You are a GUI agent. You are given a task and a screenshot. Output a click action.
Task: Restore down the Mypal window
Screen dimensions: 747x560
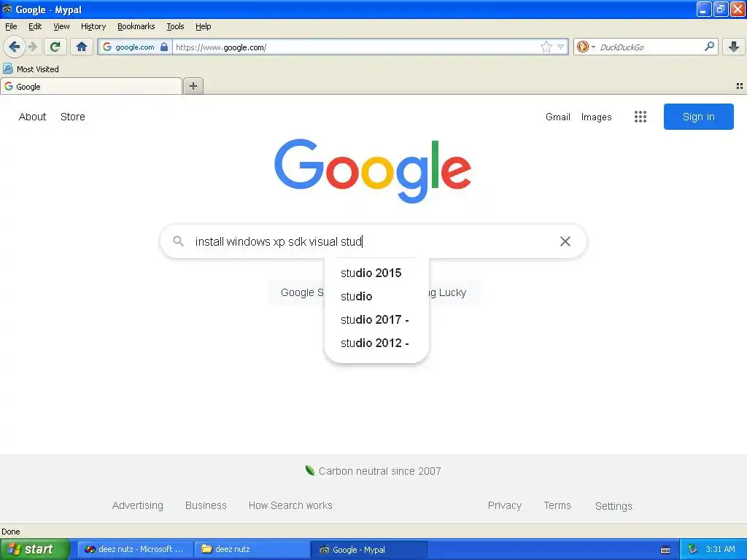pos(720,9)
